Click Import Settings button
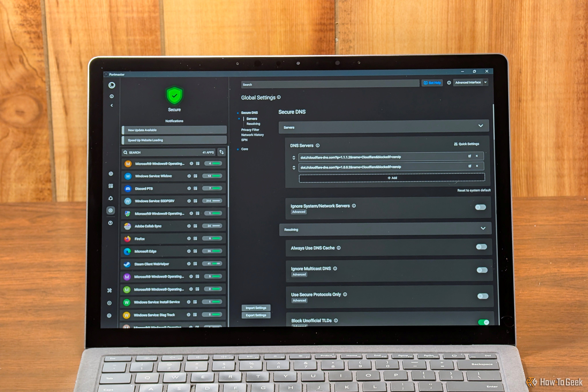This screenshot has width=588, height=392. (256, 308)
